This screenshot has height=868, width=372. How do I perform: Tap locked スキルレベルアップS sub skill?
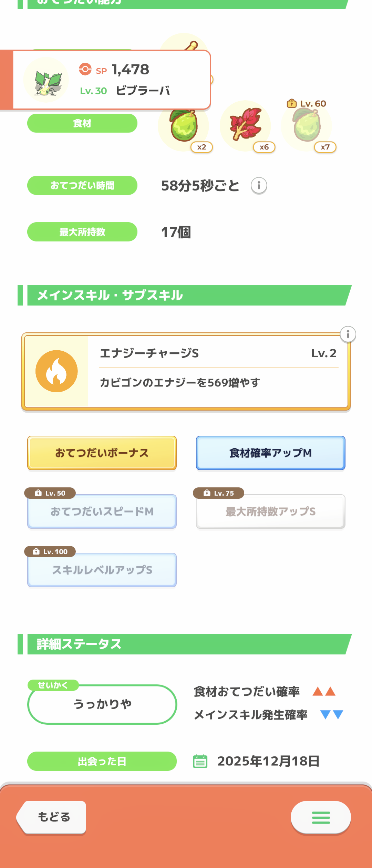(102, 570)
